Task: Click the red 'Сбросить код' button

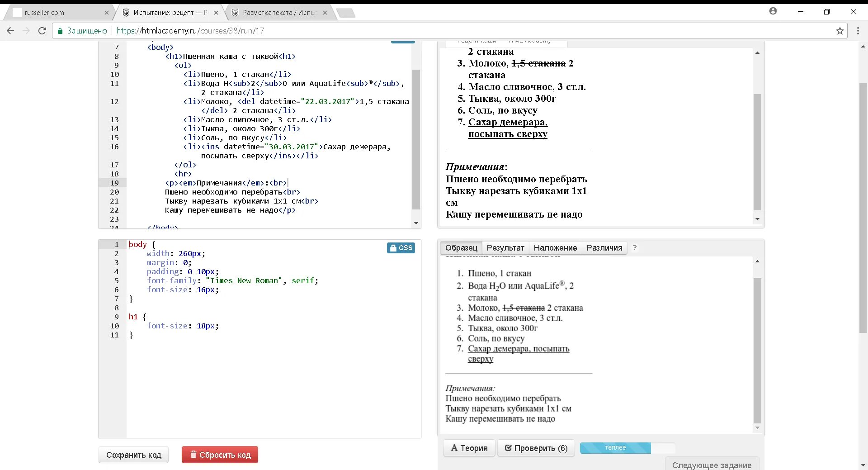Action: pos(220,455)
